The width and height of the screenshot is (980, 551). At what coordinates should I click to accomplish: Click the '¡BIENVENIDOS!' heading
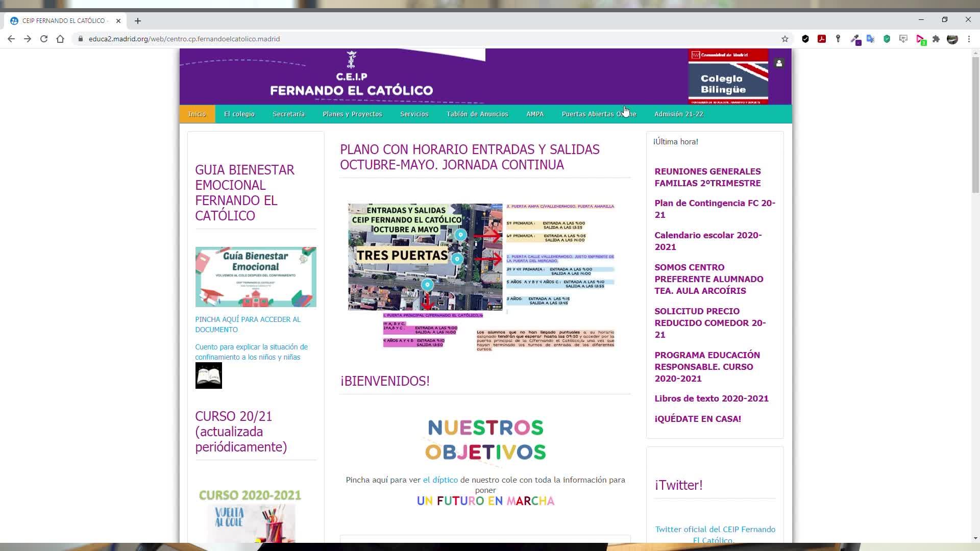click(385, 381)
